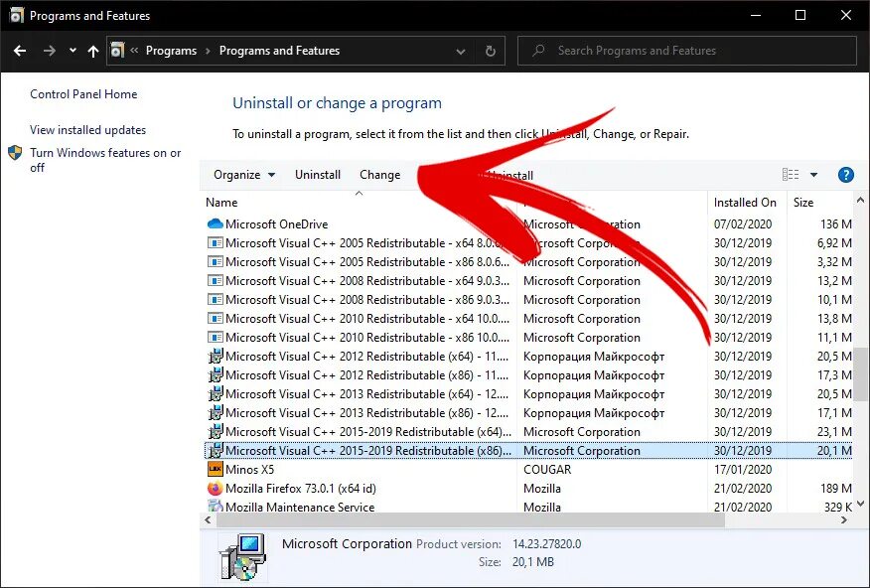Sort list by Size column header
Image resolution: width=870 pixels, height=588 pixels.
802,203
